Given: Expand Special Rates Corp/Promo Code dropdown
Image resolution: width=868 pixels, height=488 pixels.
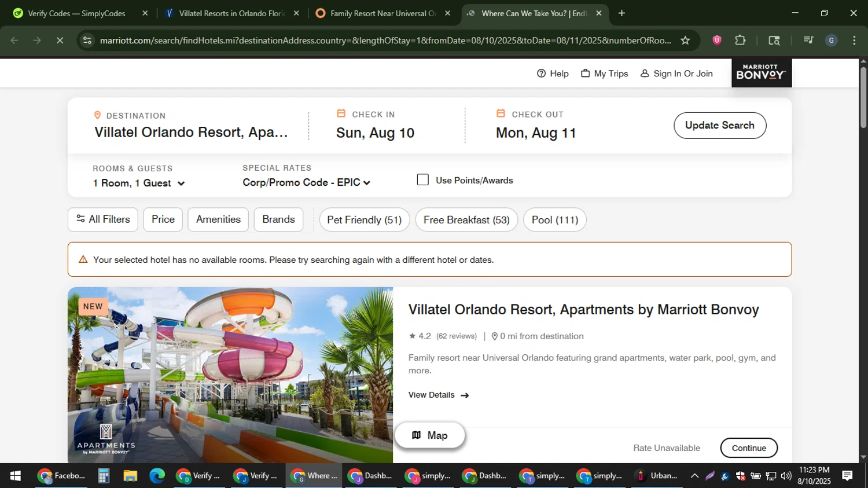Looking at the screenshot, I should pos(307,182).
